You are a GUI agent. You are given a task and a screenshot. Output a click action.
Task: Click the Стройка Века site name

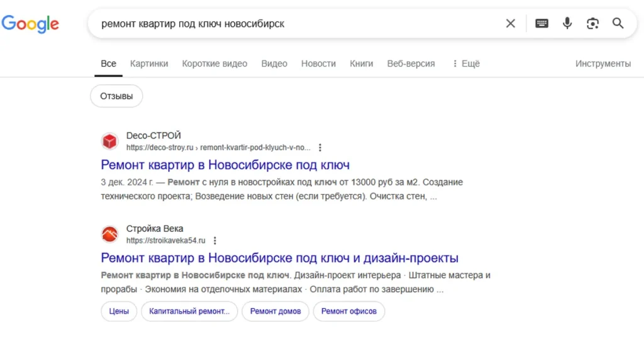155,228
